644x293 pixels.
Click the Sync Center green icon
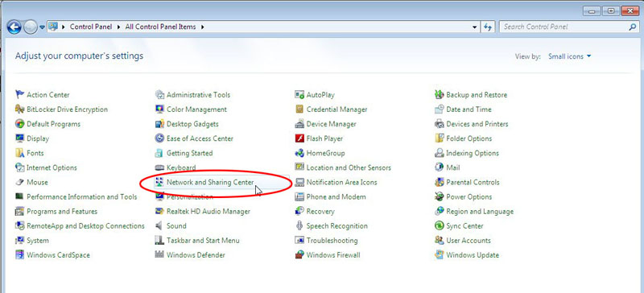[440, 226]
